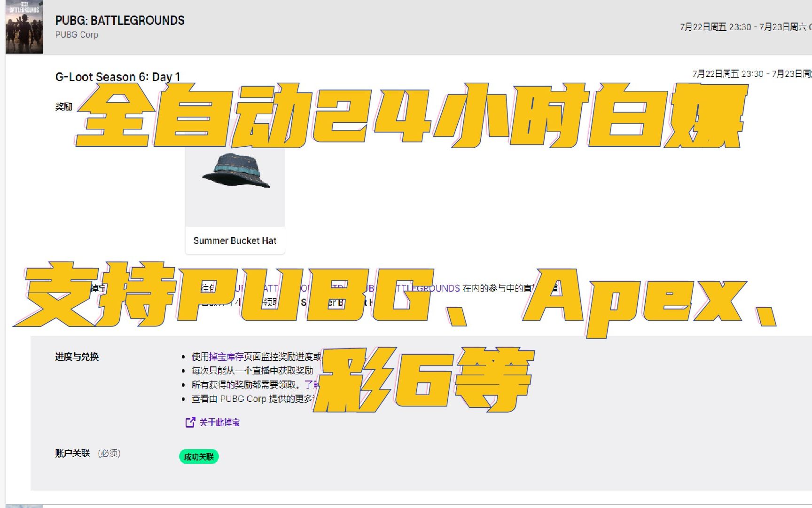The width and height of the screenshot is (812, 508).
Task: Click the PUBG Corp publisher name
Action: click(x=77, y=35)
